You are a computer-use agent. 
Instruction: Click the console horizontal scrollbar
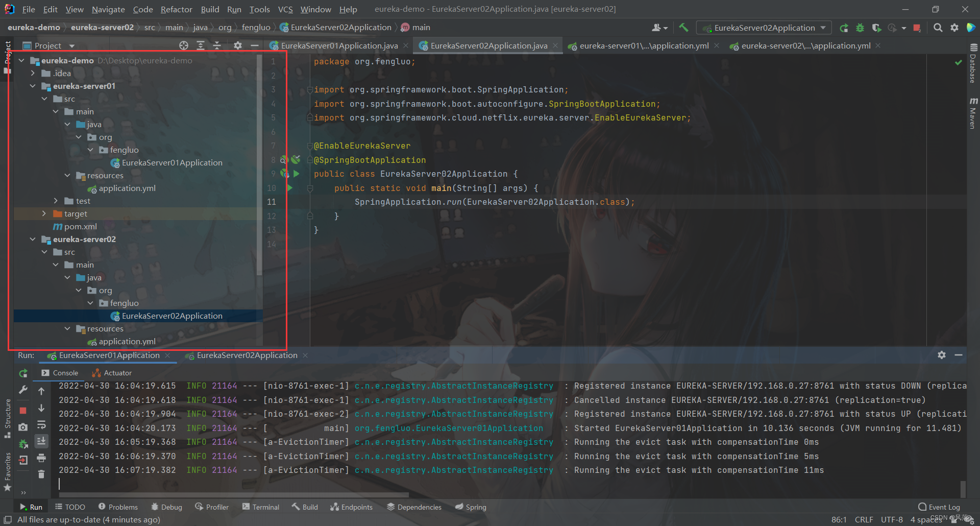(234, 495)
